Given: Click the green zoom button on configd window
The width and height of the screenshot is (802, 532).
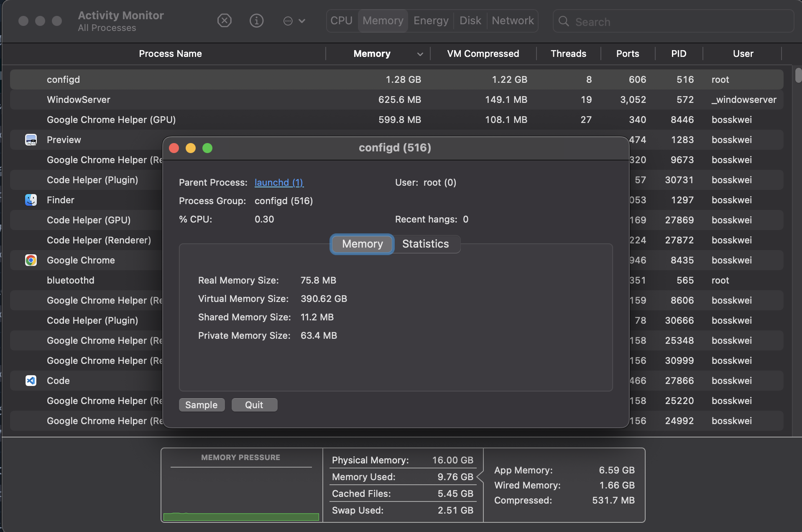Looking at the screenshot, I should click(x=207, y=148).
